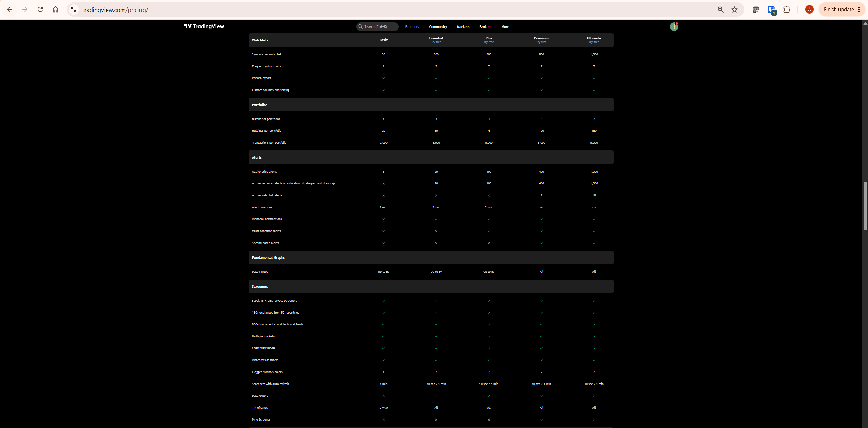Reload the TradingView pricing page
Image resolution: width=868 pixels, height=428 pixels.
tap(40, 10)
